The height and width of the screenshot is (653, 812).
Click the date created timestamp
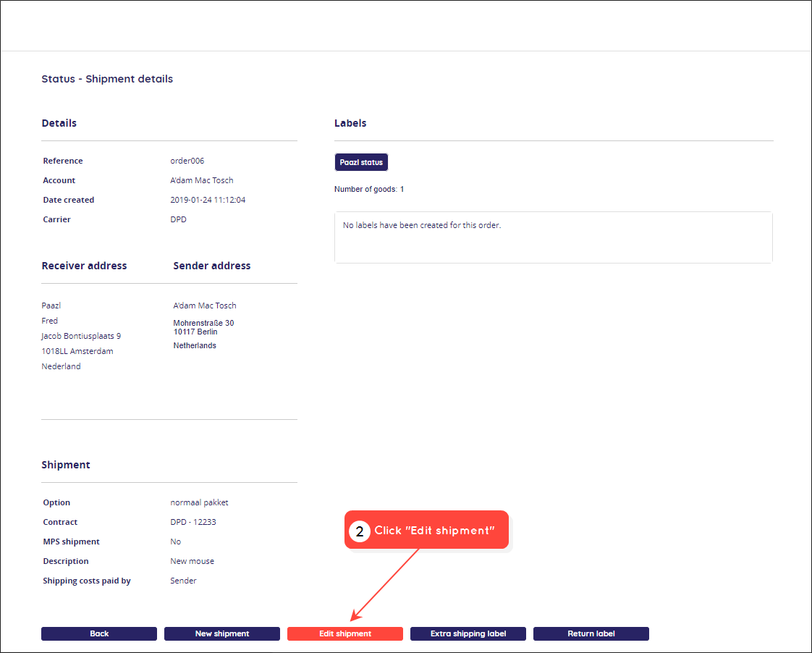pos(208,200)
